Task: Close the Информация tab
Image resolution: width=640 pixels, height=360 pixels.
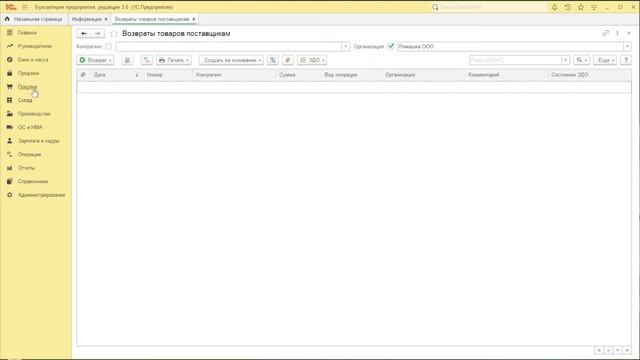Action: [106, 19]
